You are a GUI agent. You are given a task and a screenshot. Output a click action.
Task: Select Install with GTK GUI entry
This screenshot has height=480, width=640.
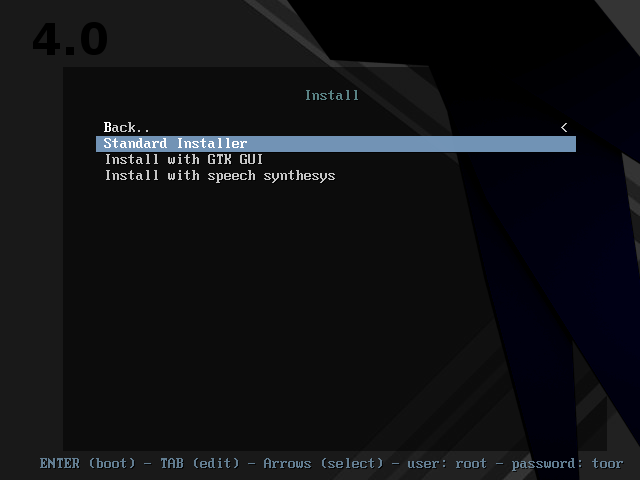click(336, 160)
